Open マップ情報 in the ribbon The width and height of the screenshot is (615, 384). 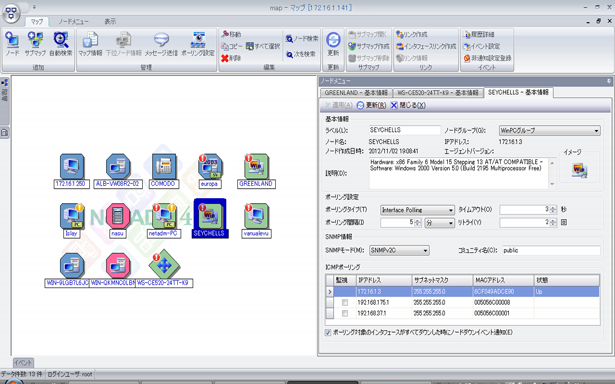click(x=91, y=44)
